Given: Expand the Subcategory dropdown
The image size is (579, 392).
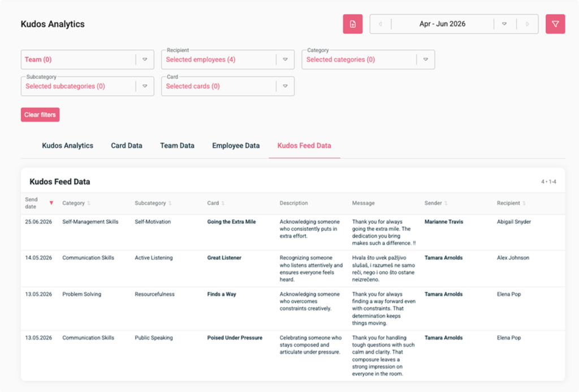Looking at the screenshot, I should [145, 86].
